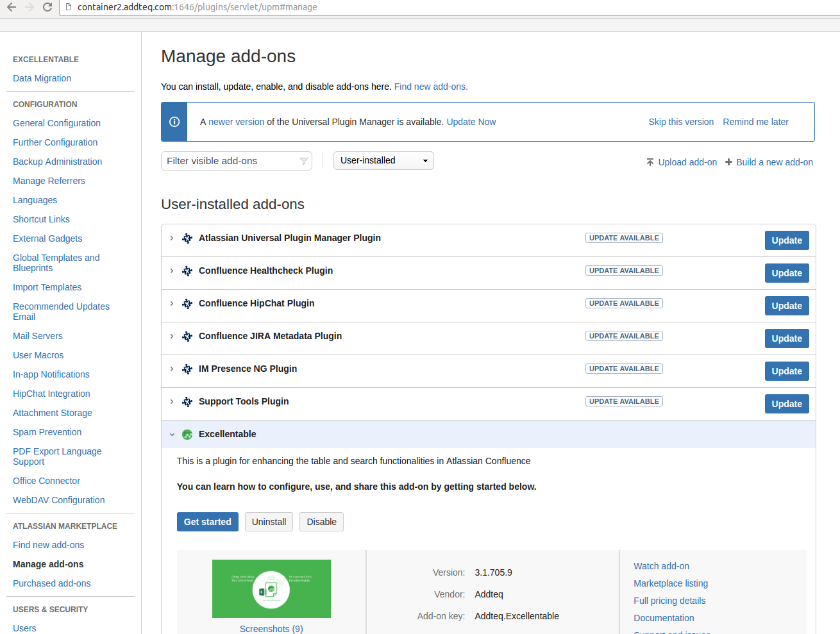Click the info icon in the update banner
Viewport: 840px width, 634px height.
click(174, 122)
